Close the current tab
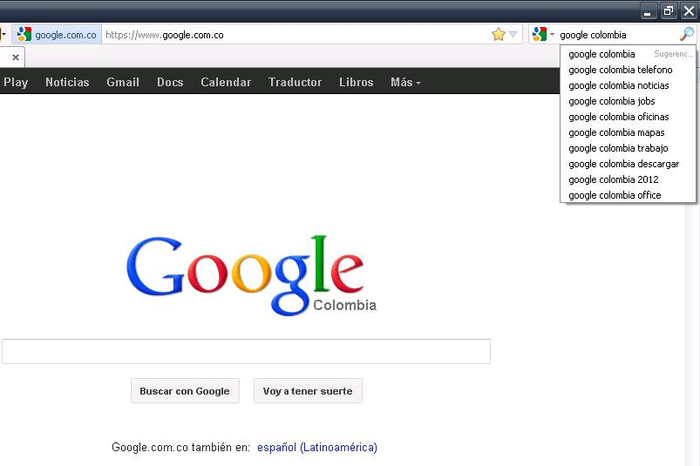 (x=15, y=57)
